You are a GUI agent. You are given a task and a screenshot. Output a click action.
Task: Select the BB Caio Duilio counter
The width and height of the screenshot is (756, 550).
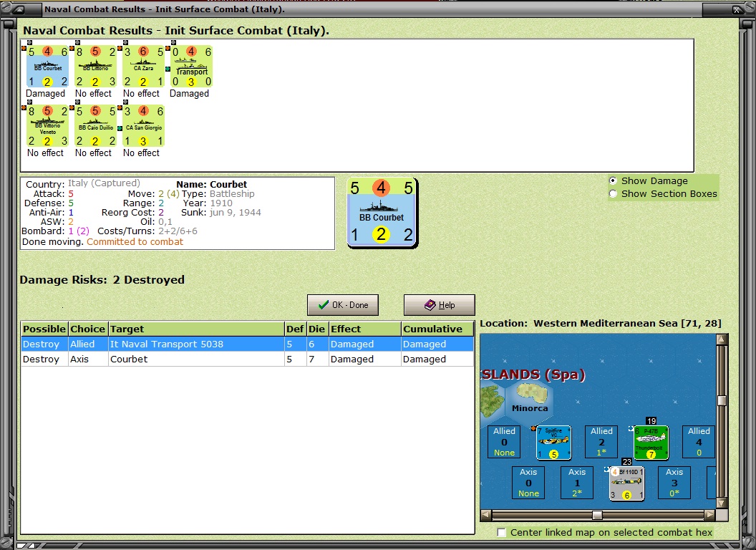coord(95,126)
